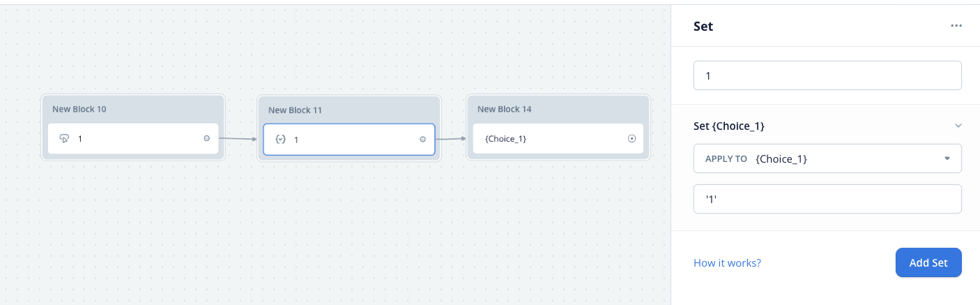Collapse the Set {Choice_1} section chevron
Screen dimensions: 980x305
point(958,126)
